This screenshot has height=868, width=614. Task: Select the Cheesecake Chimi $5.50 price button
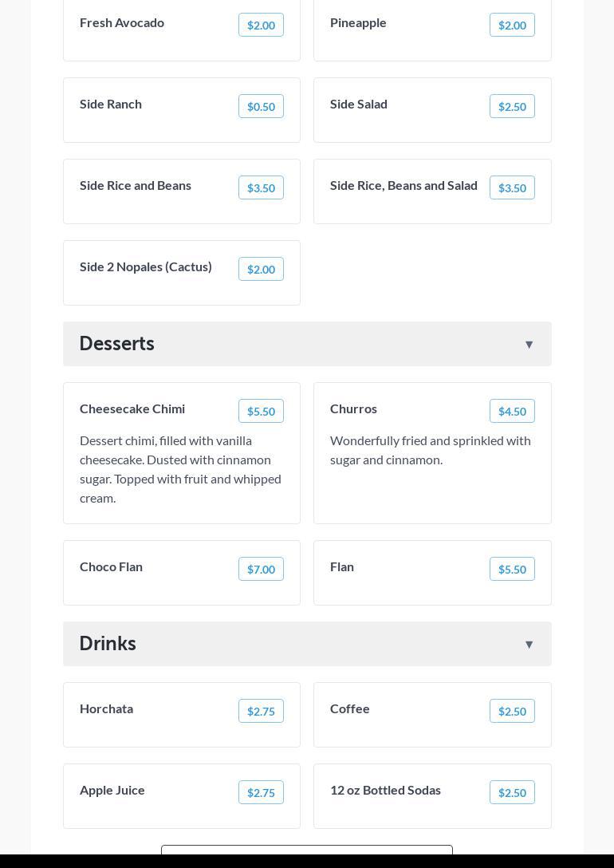[x=261, y=412]
